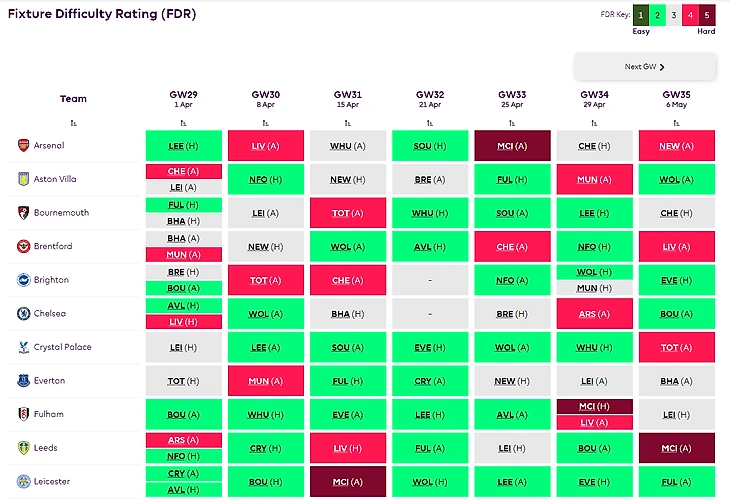This screenshot has height=500, width=730.
Task: Open Arsenal's LIV (A) fixture in GW30
Action: (x=265, y=146)
